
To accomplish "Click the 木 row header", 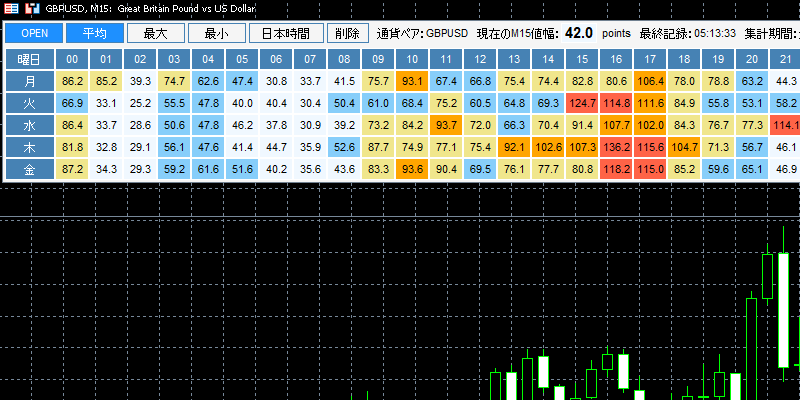I will tap(29, 147).
